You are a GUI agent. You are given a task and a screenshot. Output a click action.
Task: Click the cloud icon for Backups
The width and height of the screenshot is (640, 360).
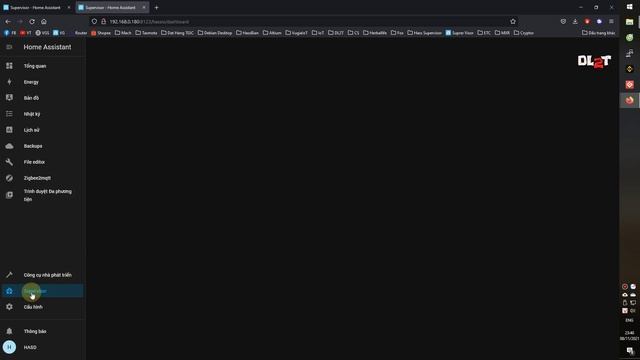(9, 146)
